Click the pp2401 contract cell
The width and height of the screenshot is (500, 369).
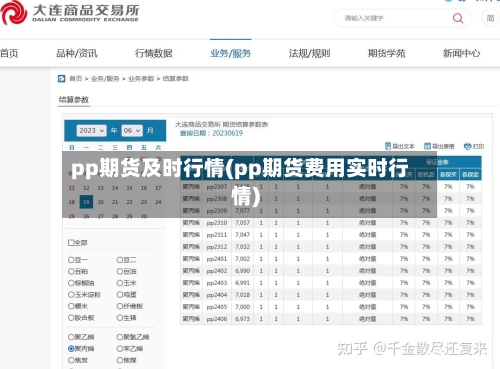[x=217, y=259]
